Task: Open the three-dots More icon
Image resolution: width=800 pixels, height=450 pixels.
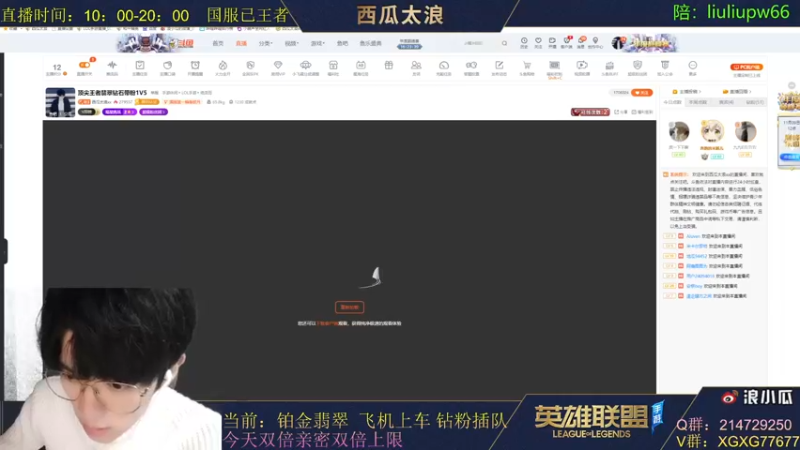Action: click(x=692, y=65)
